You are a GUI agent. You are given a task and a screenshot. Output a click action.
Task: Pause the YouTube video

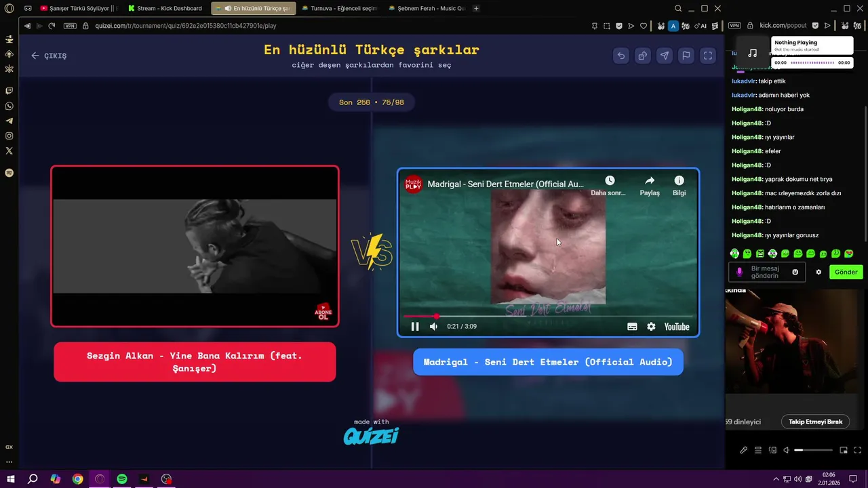pyautogui.click(x=415, y=327)
